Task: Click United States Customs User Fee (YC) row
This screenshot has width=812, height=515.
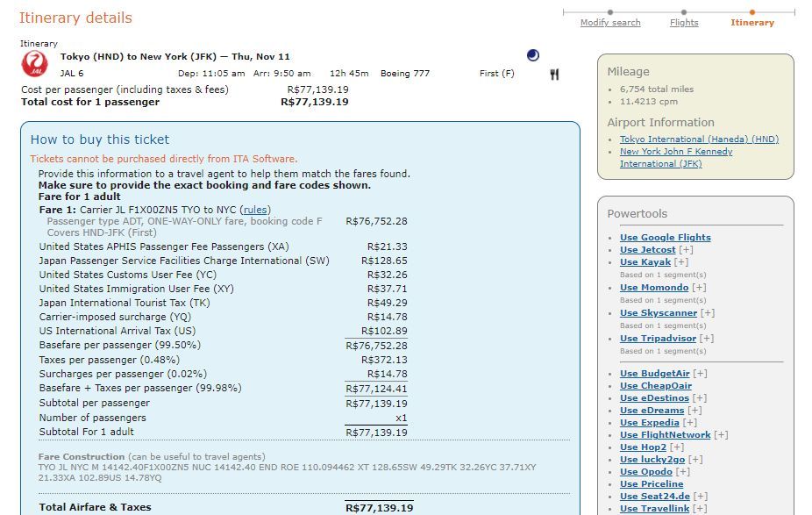Action: (224, 275)
